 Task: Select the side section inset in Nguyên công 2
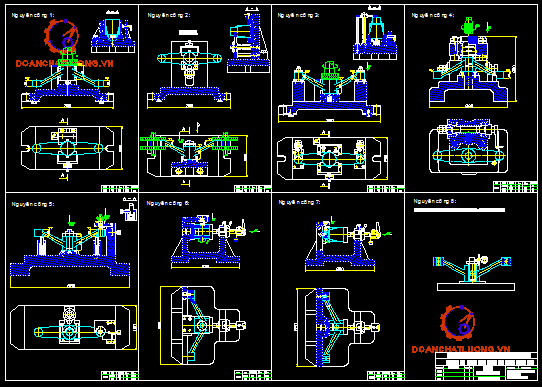[x=248, y=39]
